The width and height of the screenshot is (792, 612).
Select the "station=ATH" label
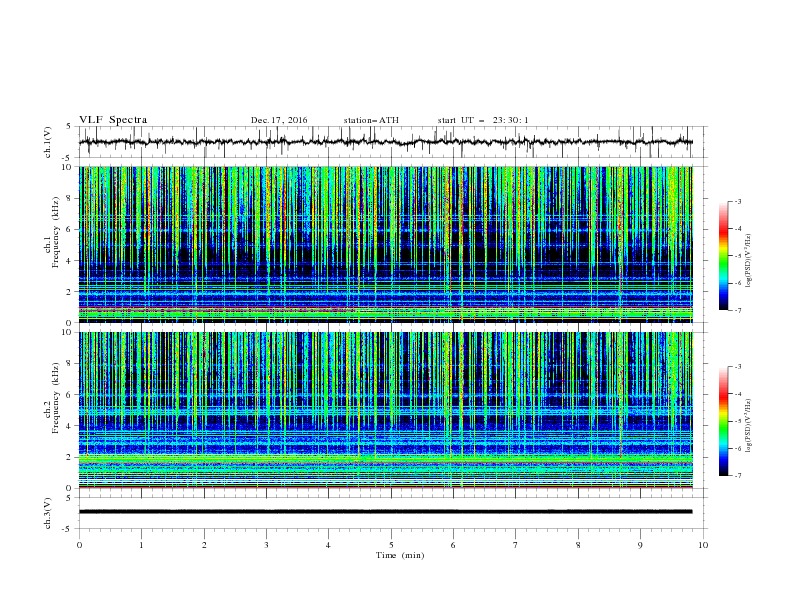tap(371, 120)
